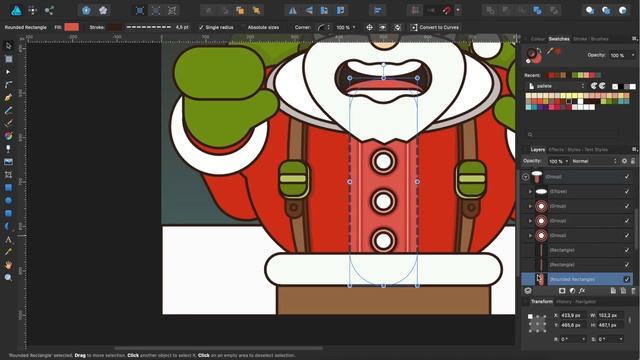
Task: Click the Fill colour swatch in context toolbar
Action: point(71,27)
